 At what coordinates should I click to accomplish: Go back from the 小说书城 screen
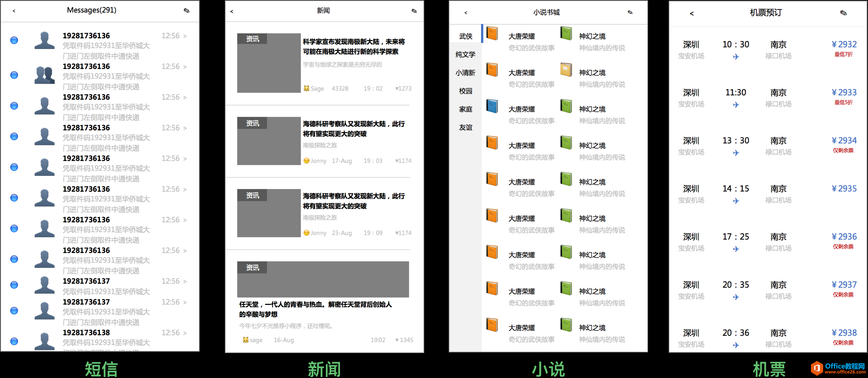pos(466,13)
